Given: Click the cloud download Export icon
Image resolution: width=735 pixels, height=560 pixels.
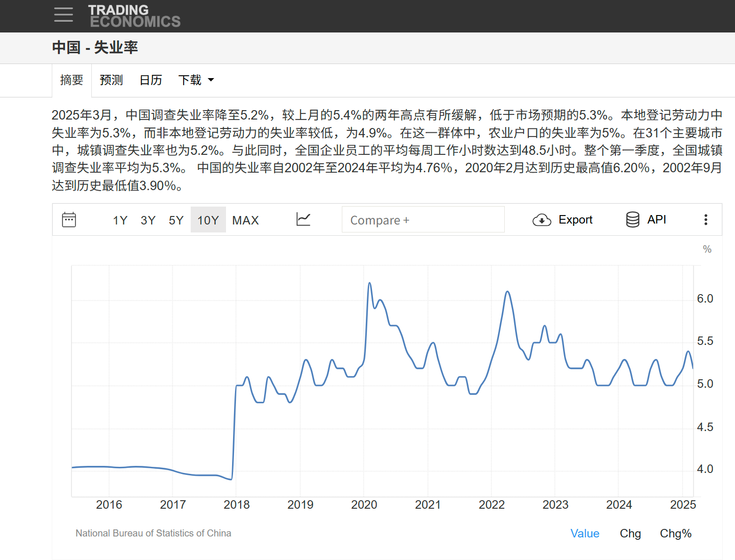Looking at the screenshot, I should pos(541,220).
